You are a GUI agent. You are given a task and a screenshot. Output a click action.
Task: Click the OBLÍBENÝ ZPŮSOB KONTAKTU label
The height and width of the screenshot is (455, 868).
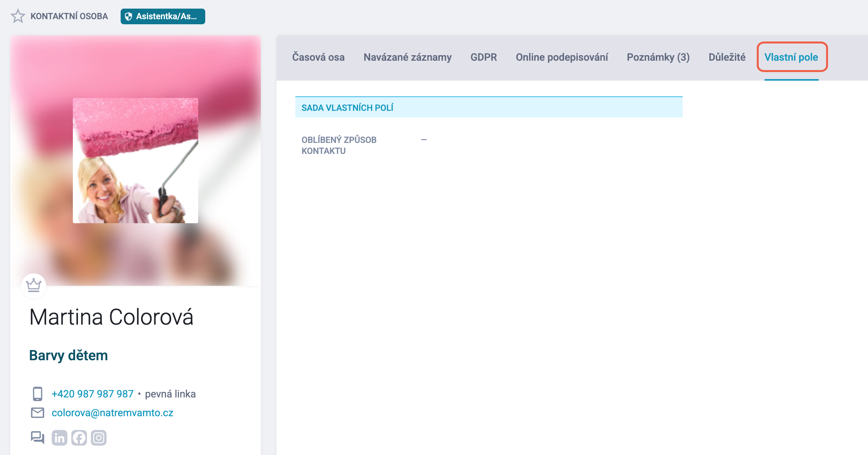click(339, 145)
